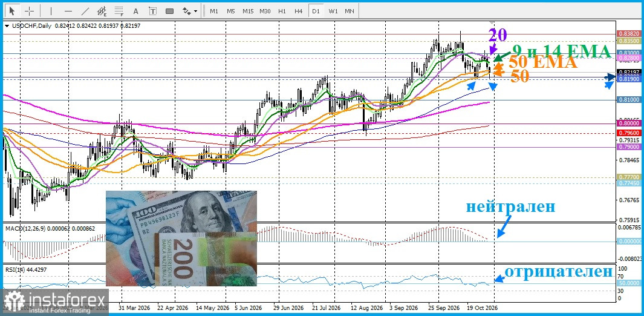Screen dimensions: 644x316
Task: Select the text label tool
Action: pyautogui.click(x=152, y=11)
